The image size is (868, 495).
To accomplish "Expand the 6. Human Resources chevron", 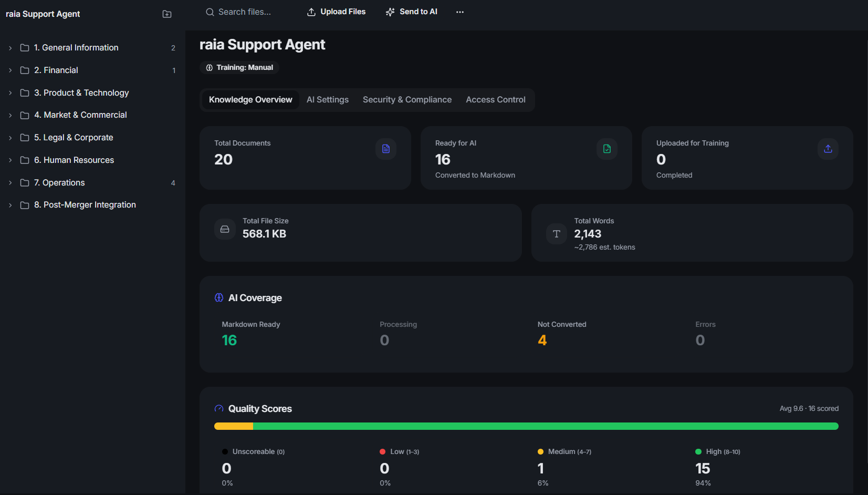I will pos(10,160).
